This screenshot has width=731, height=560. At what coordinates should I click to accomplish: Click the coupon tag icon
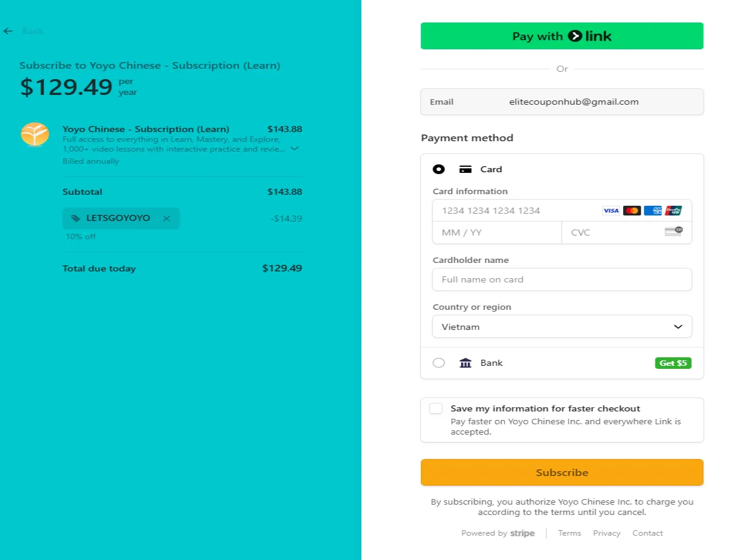click(x=76, y=219)
